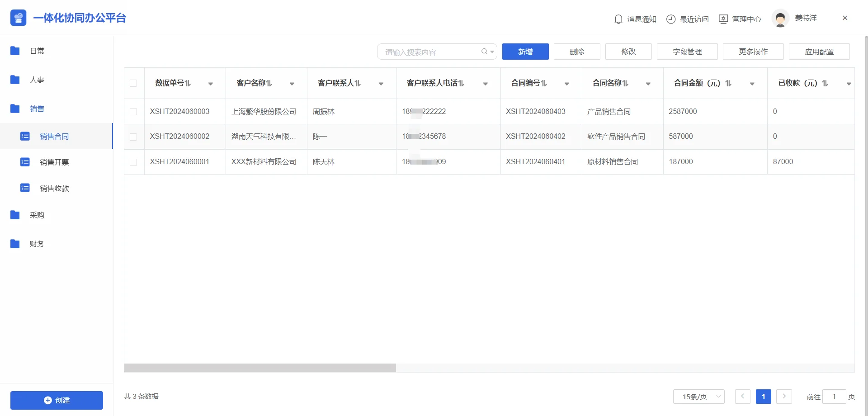
Task: Check the row XSHT2024060001 checkbox
Action: pos(133,162)
